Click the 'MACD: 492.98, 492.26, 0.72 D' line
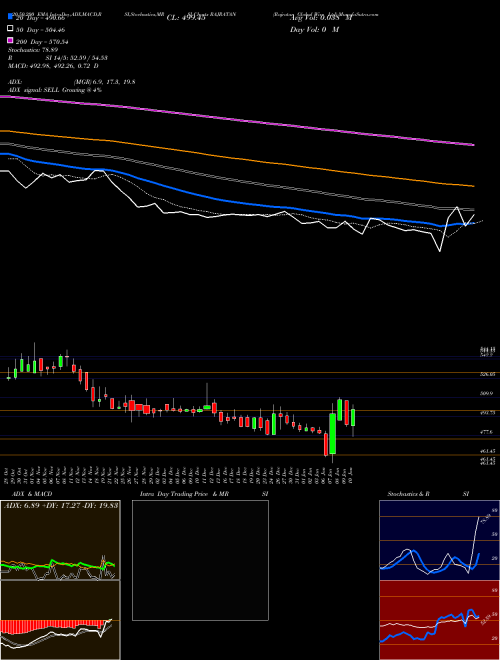 point(53,66)
